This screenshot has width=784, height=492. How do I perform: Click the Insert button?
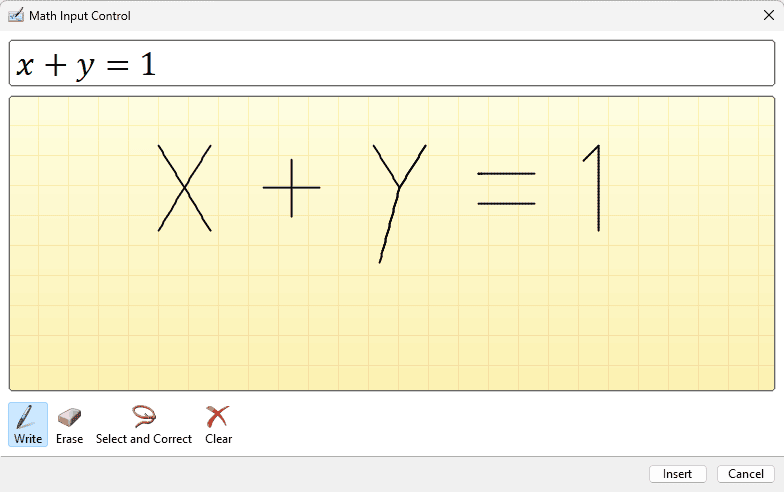point(678,474)
